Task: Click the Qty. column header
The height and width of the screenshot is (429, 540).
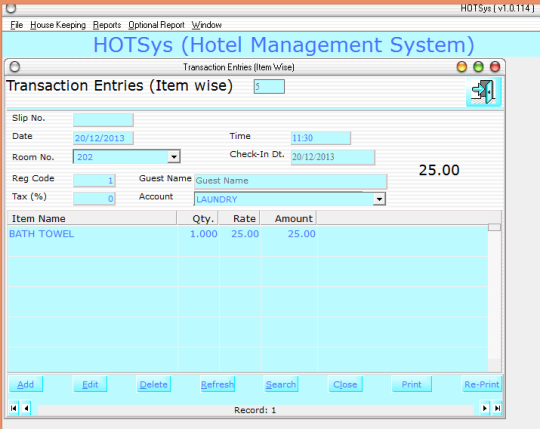Action: click(198, 218)
